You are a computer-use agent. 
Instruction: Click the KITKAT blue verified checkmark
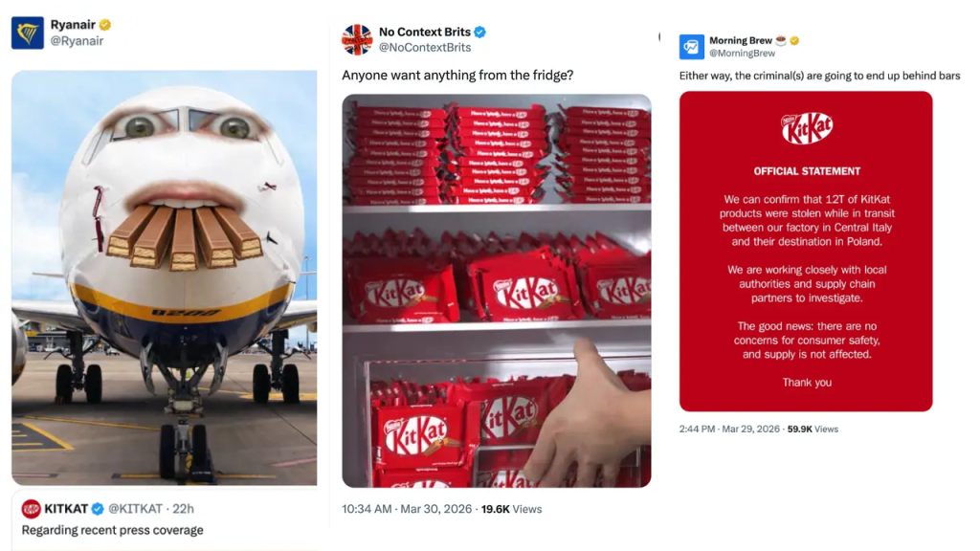(98, 509)
